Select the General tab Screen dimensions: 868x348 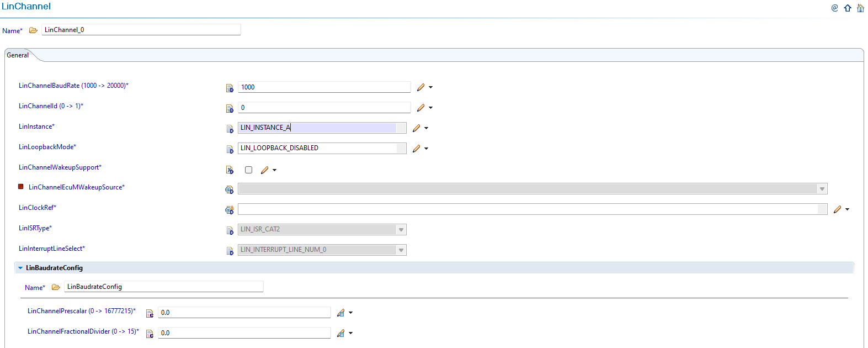18,55
